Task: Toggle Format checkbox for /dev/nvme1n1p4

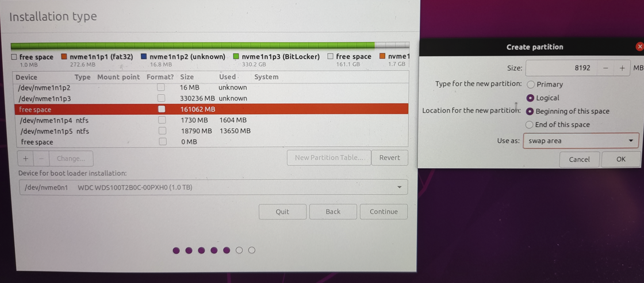Action: coord(162,120)
